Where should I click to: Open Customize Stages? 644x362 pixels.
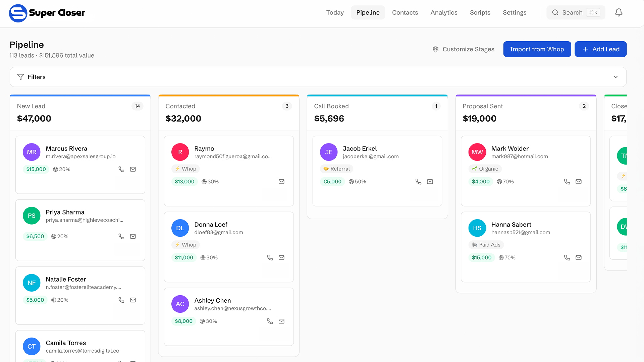click(x=463, y=49)
